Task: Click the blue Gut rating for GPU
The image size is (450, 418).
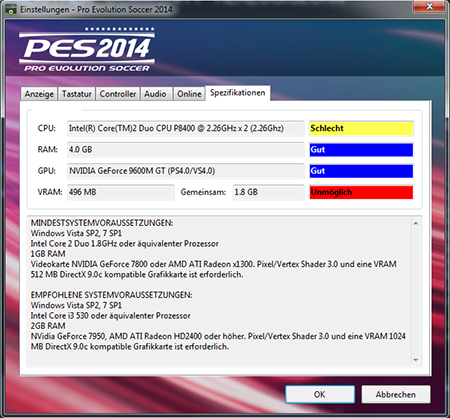Action: [361, 171]
